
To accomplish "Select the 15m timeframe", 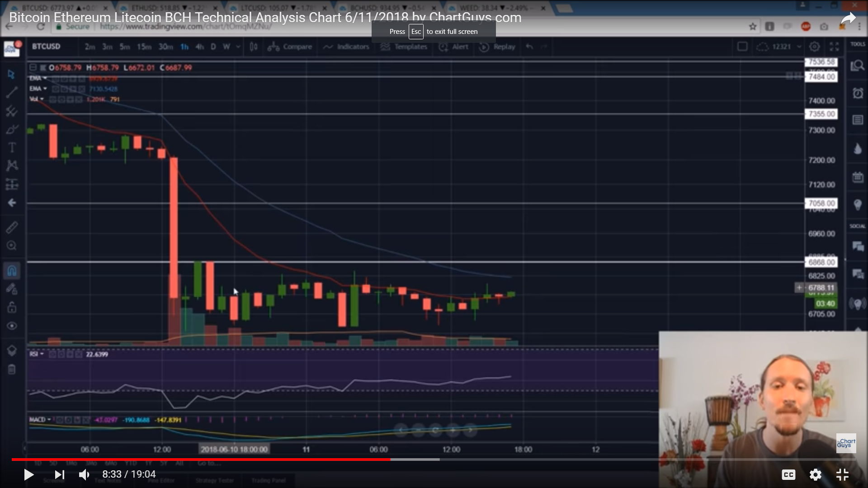I will coord(144,47).
